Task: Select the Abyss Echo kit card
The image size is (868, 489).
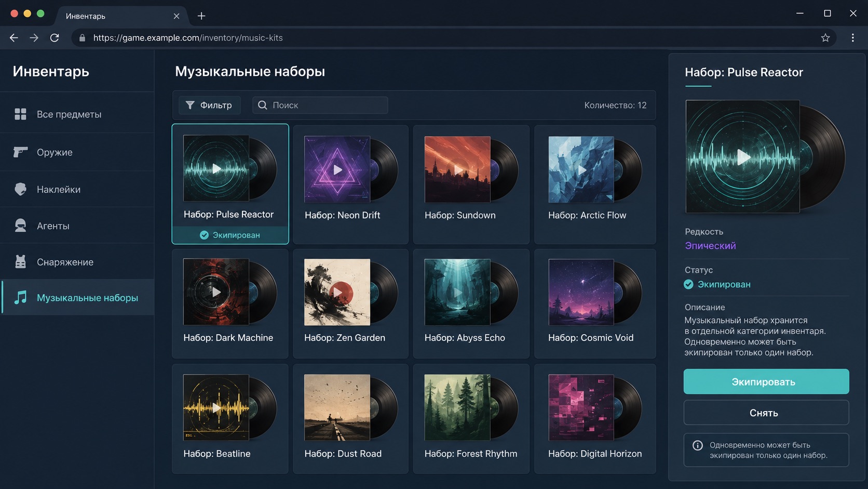Action: coord(471,303)
